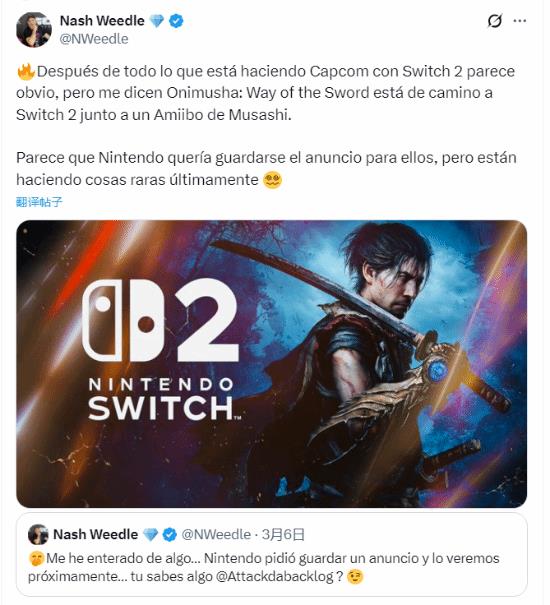Click the 3月6日 date of quoted tweet
The height and width of the screenshot is (605, 550).
tap(283, 534)
